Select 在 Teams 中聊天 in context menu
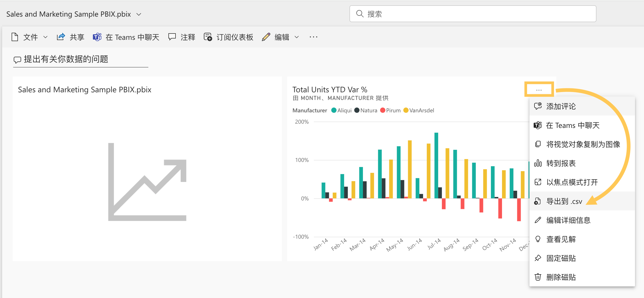This screenshot has height=298, width=644. point(582,125)
